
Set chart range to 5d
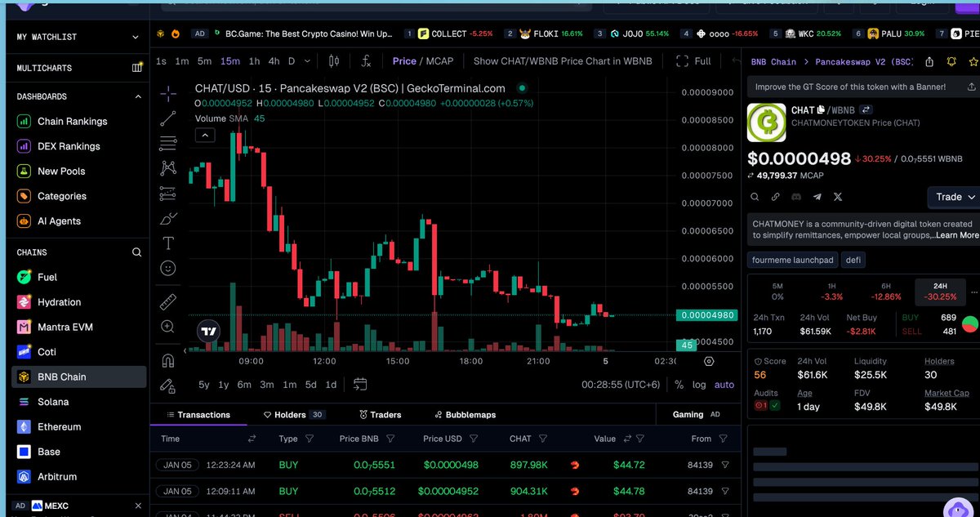310,385
